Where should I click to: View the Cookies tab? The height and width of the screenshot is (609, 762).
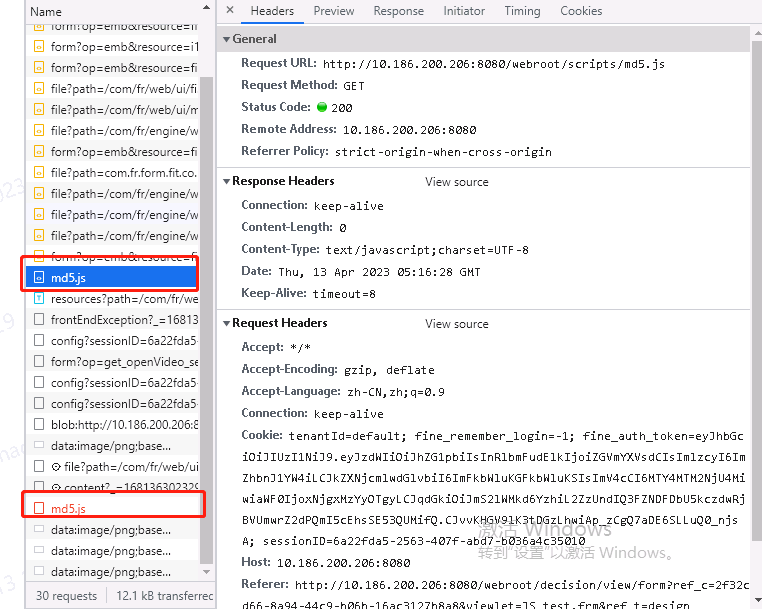581,11
